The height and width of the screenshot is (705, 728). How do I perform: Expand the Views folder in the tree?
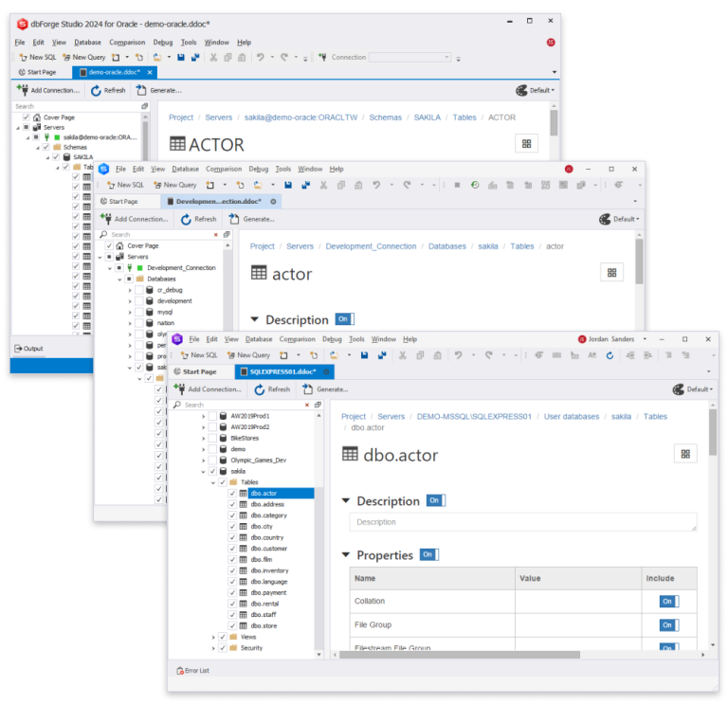coord(213,637)
